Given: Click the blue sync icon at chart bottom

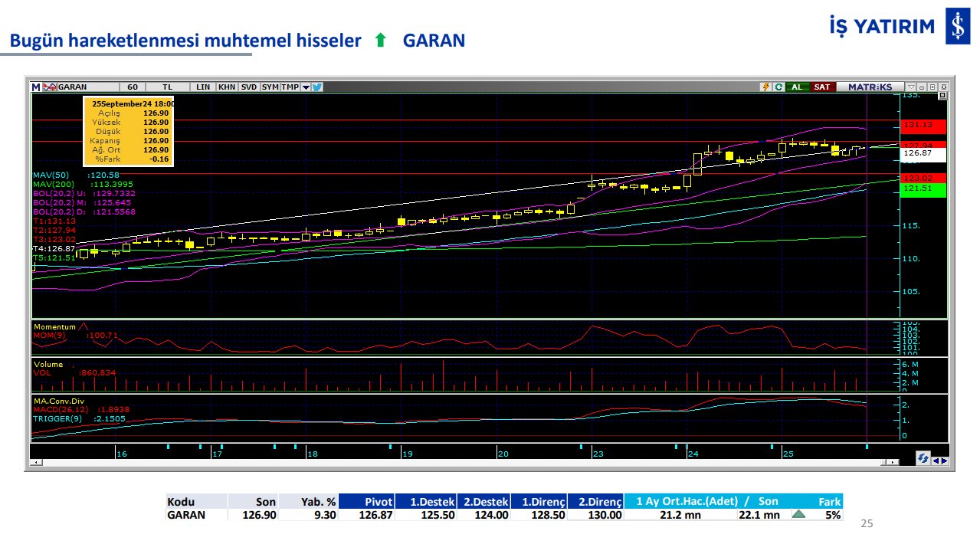Looking at the screenshot, I should [x=923, y=458].
